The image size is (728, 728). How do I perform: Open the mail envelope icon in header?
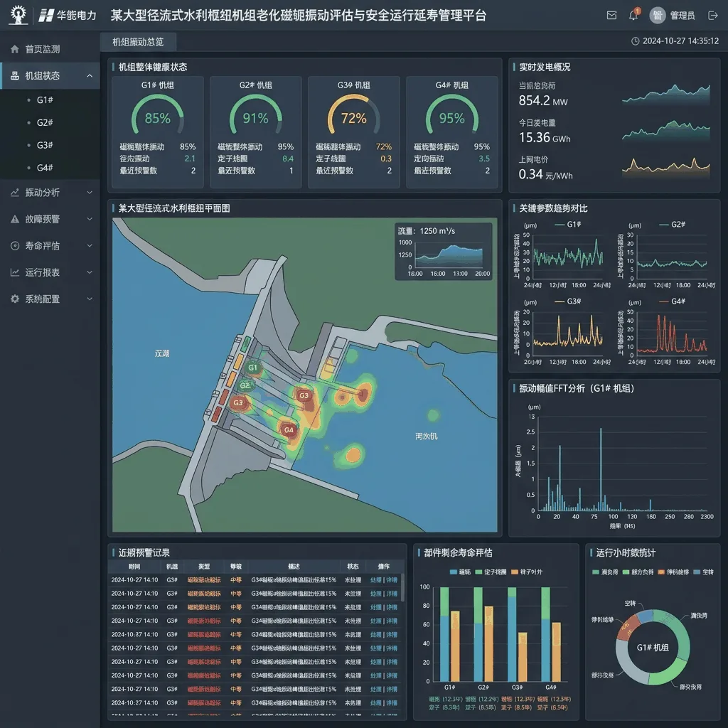click(611, 16)
